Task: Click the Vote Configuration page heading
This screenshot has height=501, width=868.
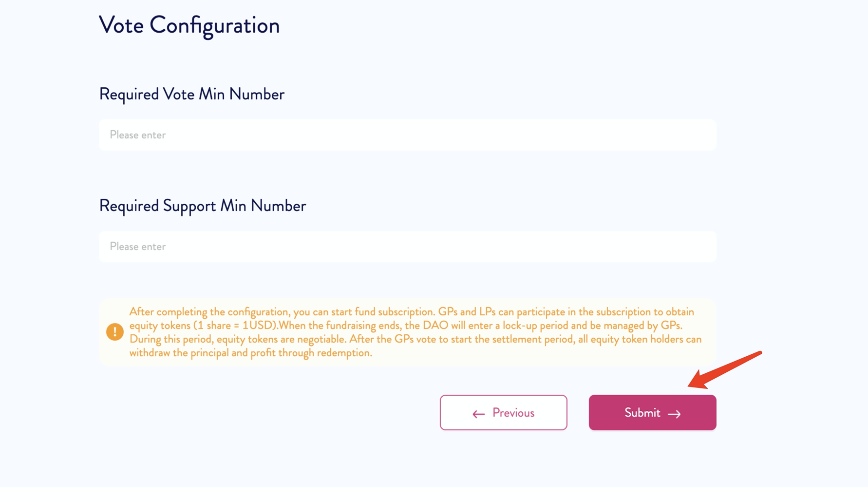Action: [189, 25]
